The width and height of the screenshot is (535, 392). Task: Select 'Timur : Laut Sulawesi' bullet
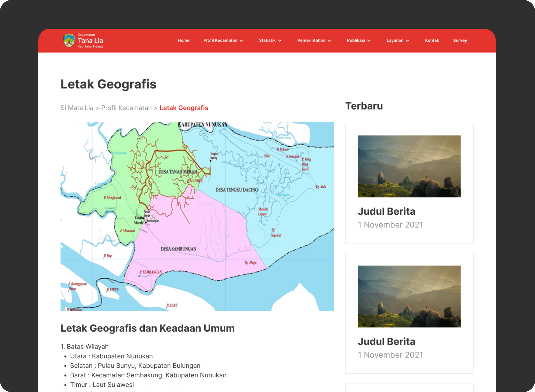tap(102, 385)
